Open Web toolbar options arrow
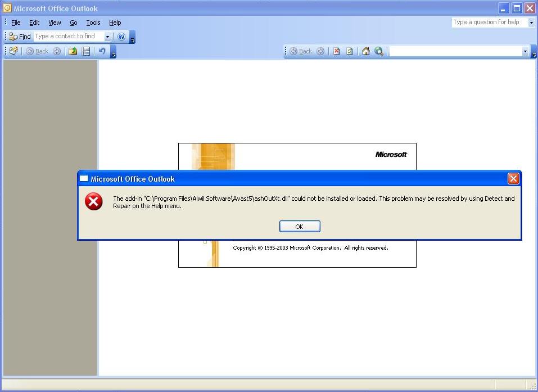 534,52
